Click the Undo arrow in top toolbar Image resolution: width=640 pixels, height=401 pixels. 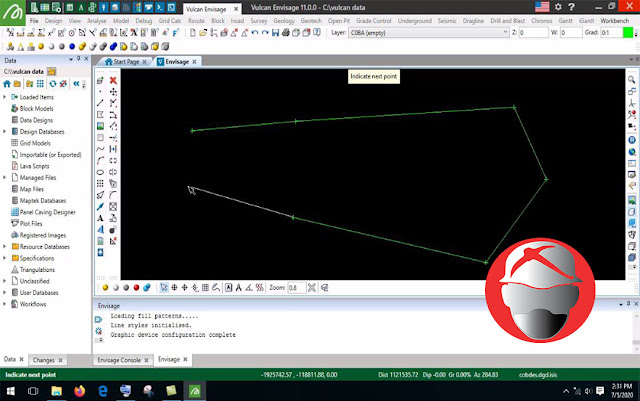(255, 33)
